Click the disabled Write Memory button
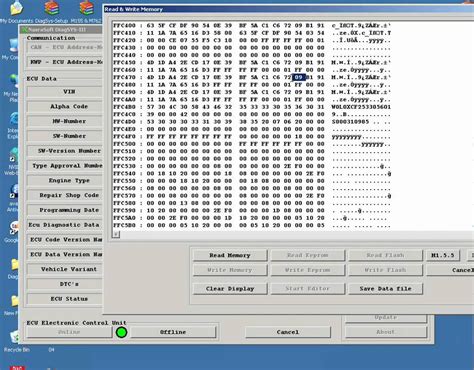Screen dimensions: 474x370 click(230, 270)
